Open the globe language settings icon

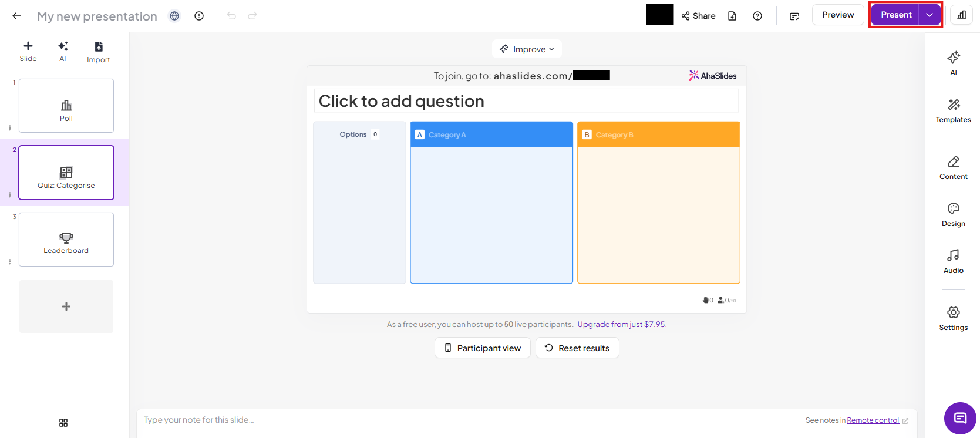click(174, 16)
